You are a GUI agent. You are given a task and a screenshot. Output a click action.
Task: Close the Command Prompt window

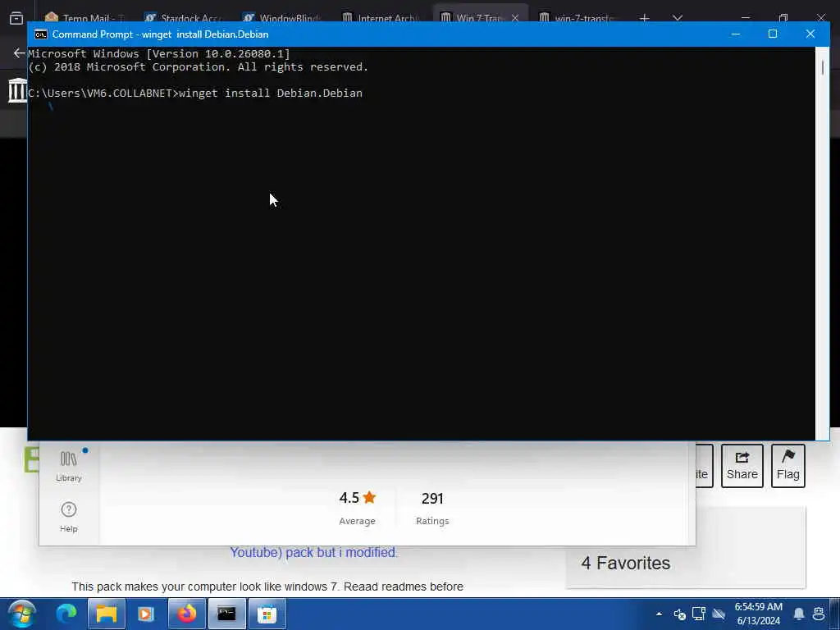pyautogui.click(x=810, y=34)
